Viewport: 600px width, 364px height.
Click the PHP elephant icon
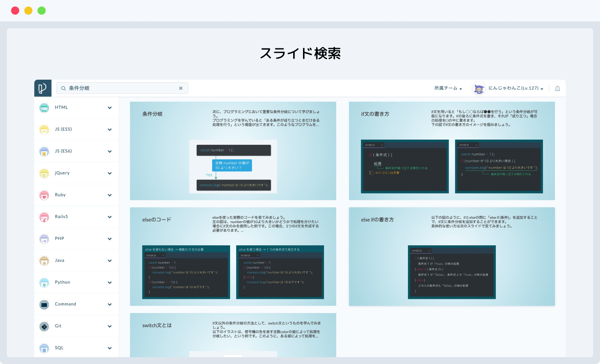pyautogui.click(x=44, y=239)
